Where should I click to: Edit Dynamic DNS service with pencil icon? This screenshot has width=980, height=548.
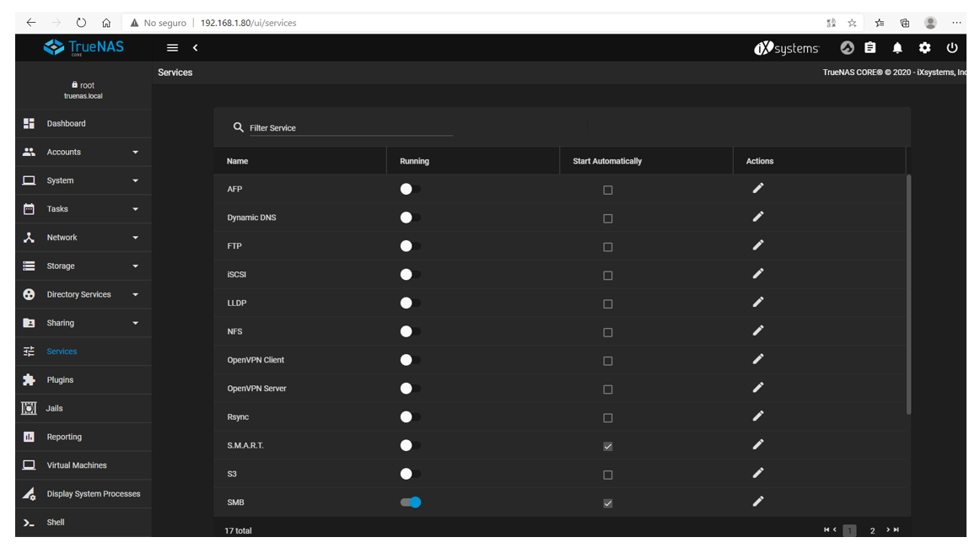pos(757,217)
